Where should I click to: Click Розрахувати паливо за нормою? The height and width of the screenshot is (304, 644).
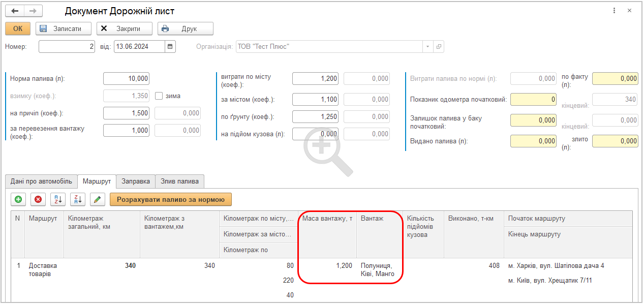pyautogui.click(x=171, y=200)
